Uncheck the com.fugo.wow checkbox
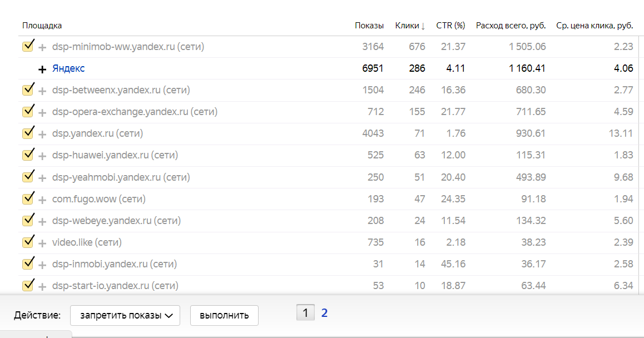The width and height of the screenshot is (644, 338). point(28,198)
